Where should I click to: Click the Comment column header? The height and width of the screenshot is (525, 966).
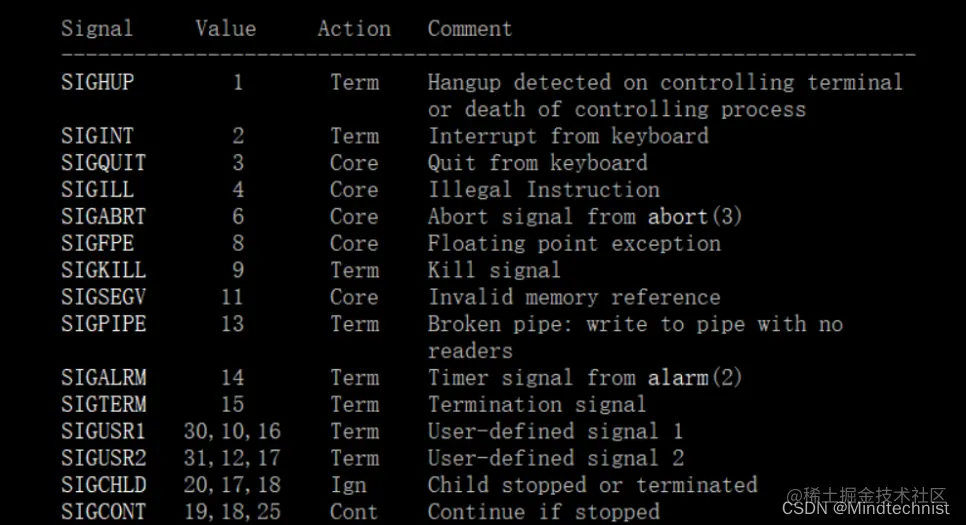pyautogui.click(x=470, y=29)
